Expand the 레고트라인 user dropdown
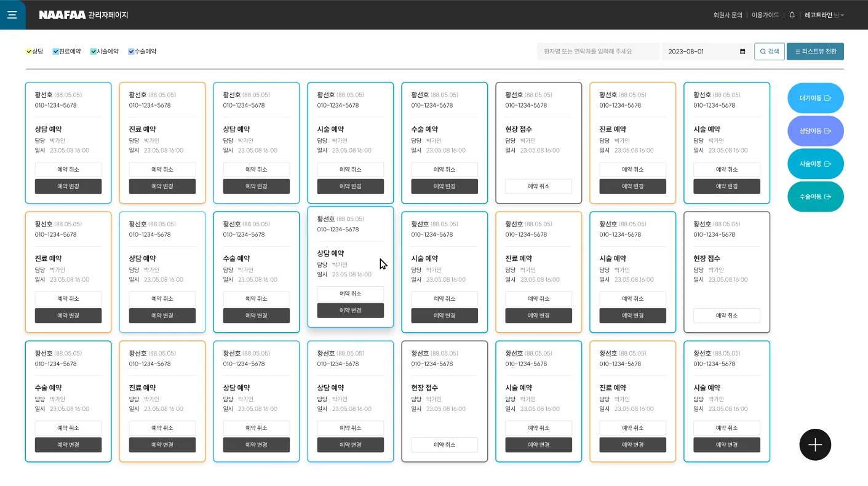 pyautogui.click(x=824, y=15)
